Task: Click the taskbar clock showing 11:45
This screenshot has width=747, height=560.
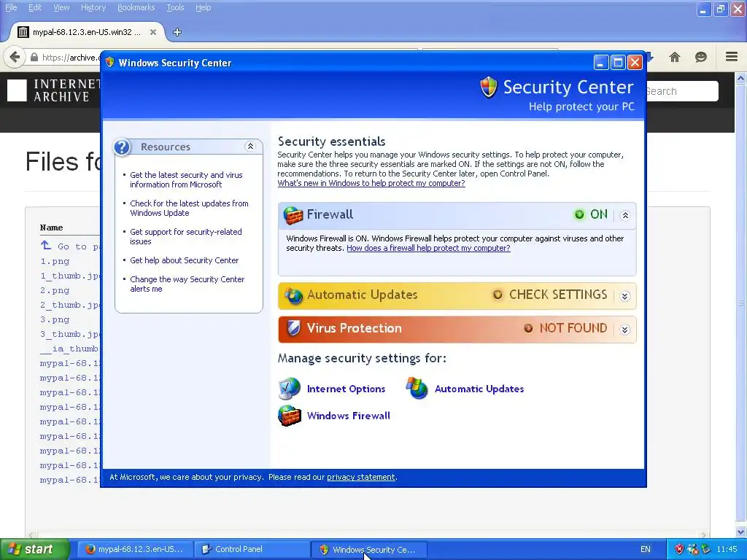Action: (x=727, y=550)
